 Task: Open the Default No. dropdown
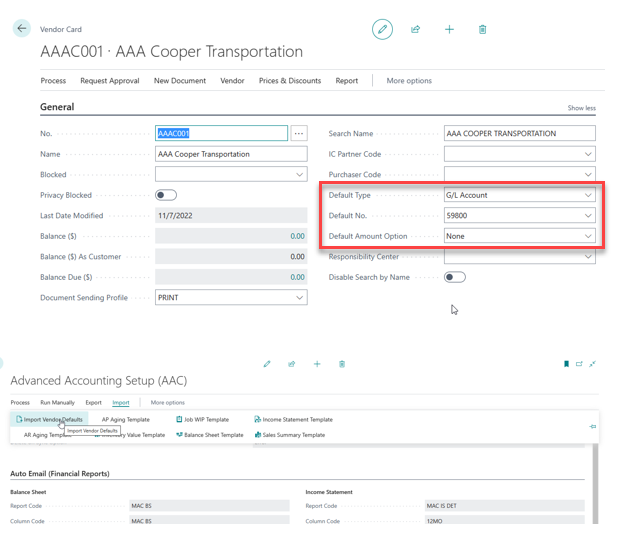pyautogui.click(x=588, y=215)
